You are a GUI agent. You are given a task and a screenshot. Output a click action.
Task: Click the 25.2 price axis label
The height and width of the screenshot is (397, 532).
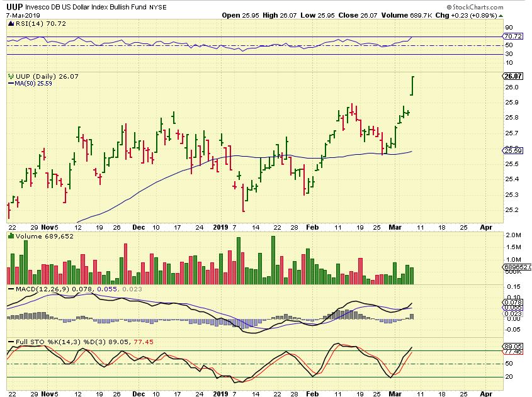[512, 210]
